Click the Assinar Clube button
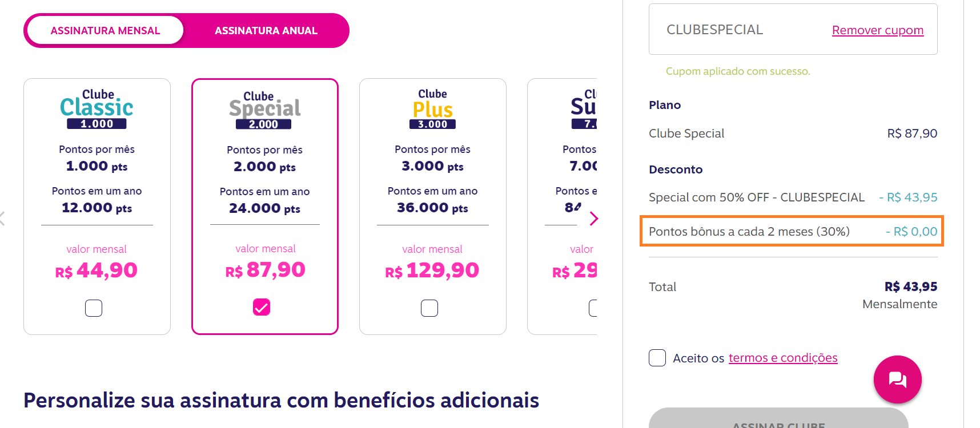This screenshot has height=428, width=980. (778, 421)
